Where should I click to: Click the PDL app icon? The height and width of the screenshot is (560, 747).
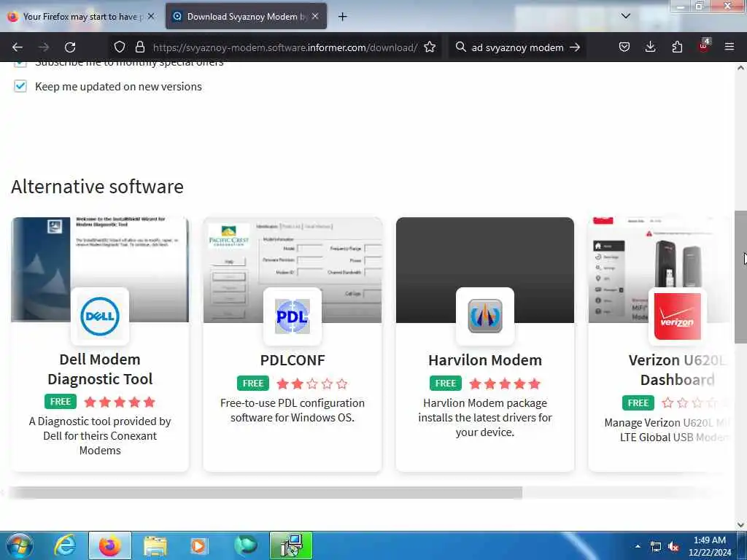[293, 316]
